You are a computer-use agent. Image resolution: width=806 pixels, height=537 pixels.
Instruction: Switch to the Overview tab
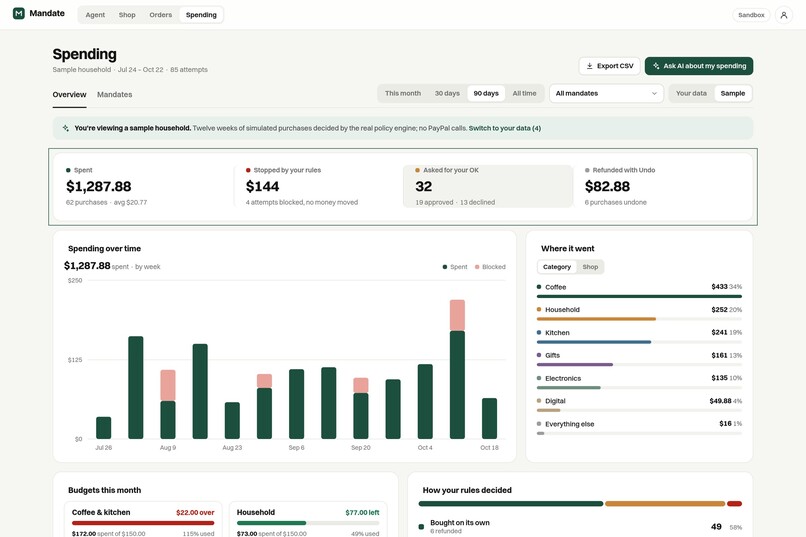[69, 95]
